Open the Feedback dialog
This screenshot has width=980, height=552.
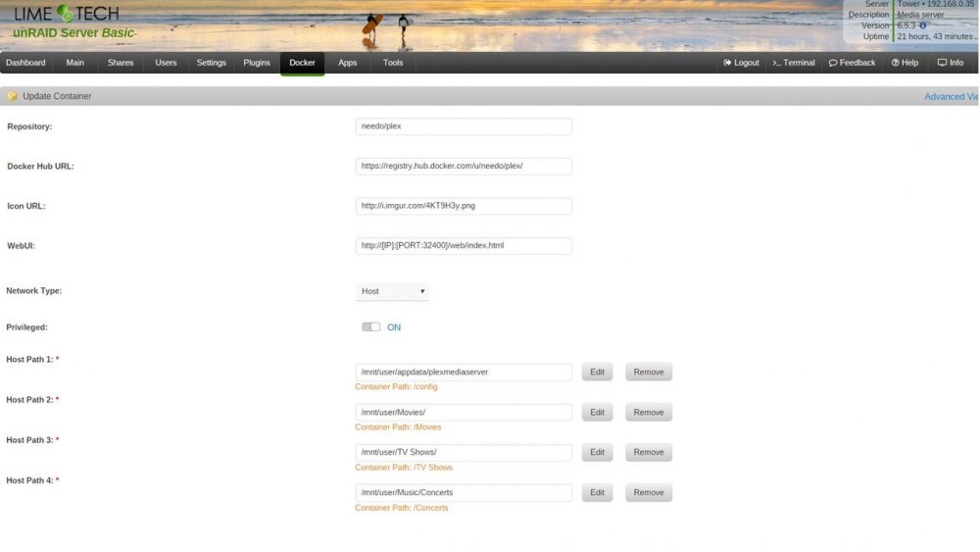tap(852, 63)
